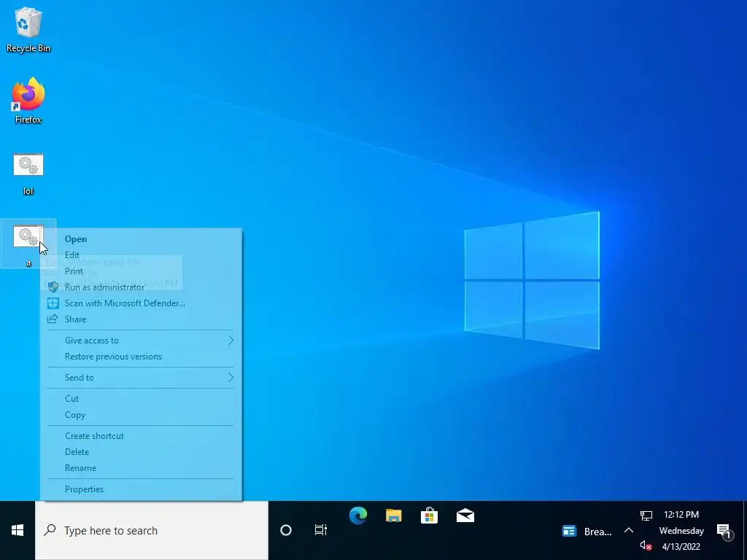Open the Windows Start menu
Image resolution: width=747 pixels, height=560 pixels.
click(18, 531)
